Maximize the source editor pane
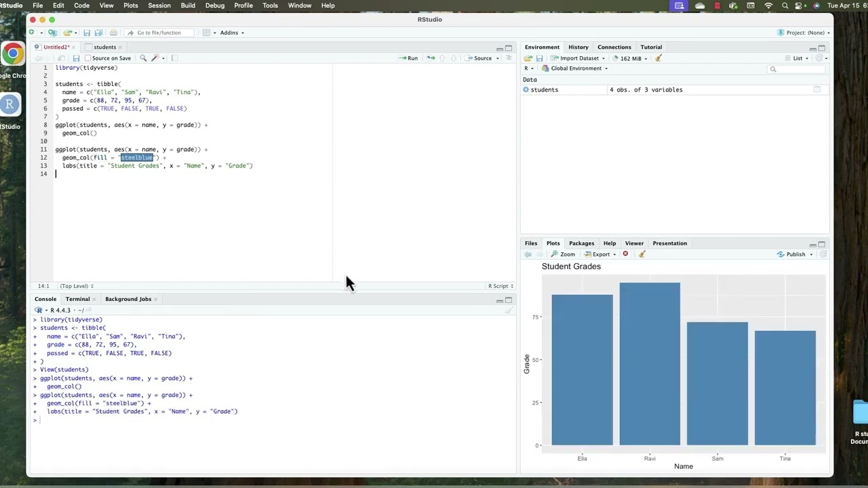This screenshot has width=868, height=488. [x=509, y=48]
